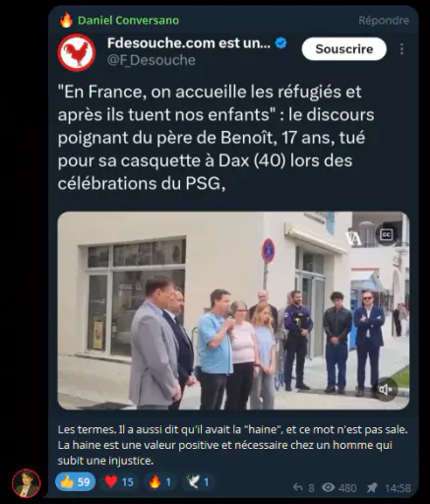Click the Fdesouche rooster profile avatar
This screenshot has height=504, width=430.
coord(77,52)
